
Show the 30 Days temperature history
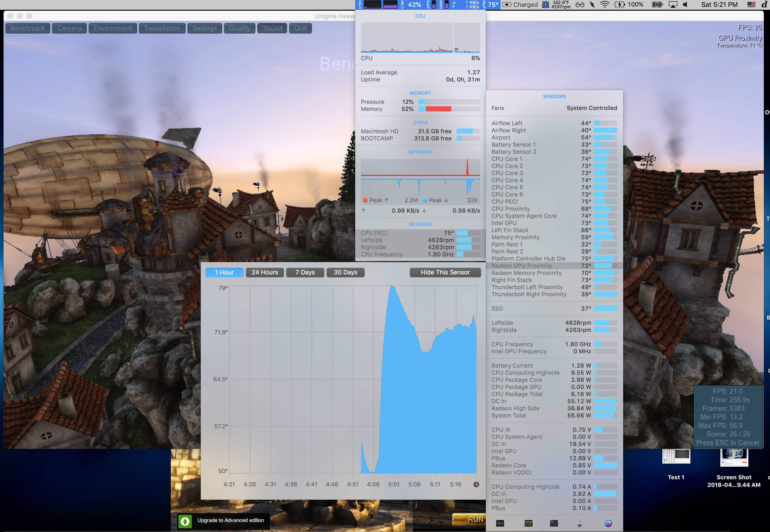click(x=345, y=272)
